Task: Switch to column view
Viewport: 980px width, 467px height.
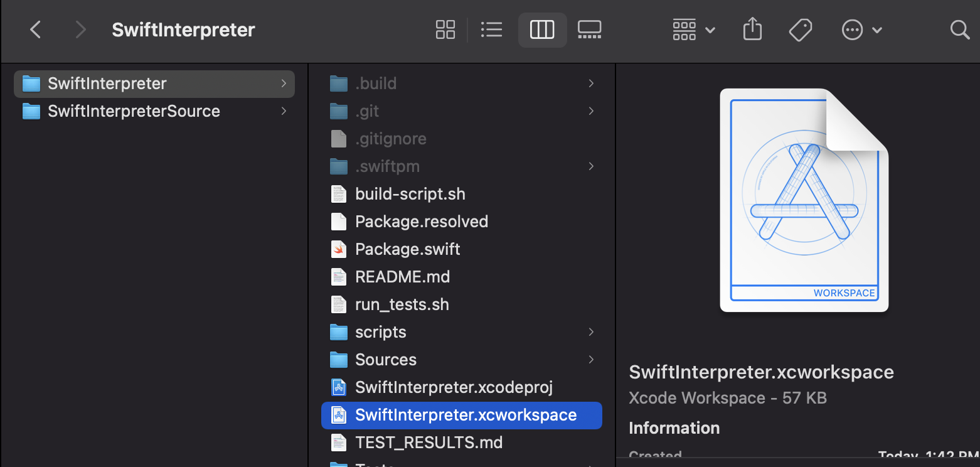Action: point(542,30)
